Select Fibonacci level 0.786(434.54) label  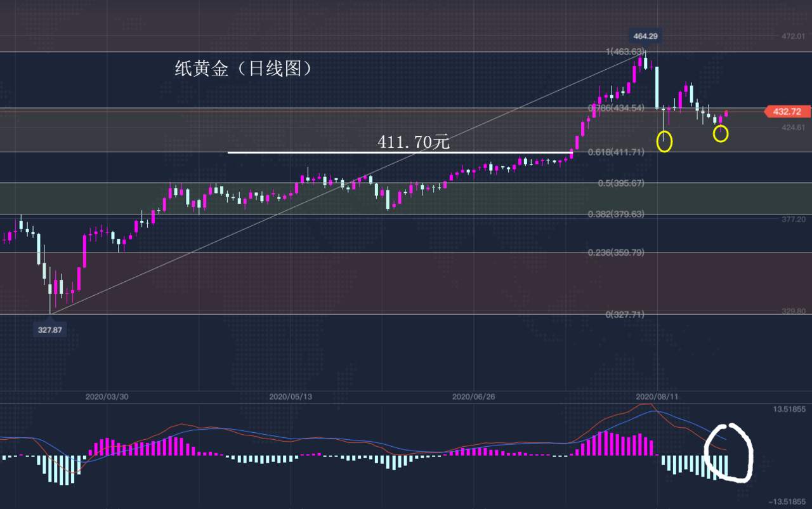click(x=617, y=108)
